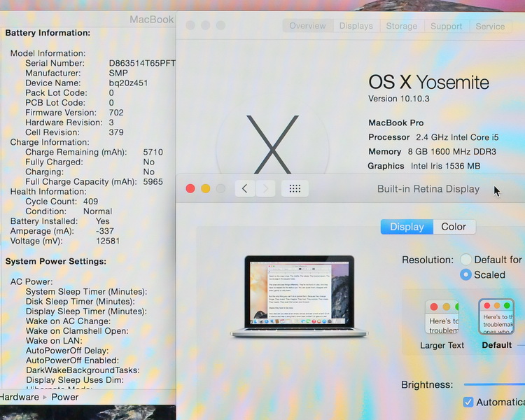Select the Charge Remaining value 5710

pos(153,152)
